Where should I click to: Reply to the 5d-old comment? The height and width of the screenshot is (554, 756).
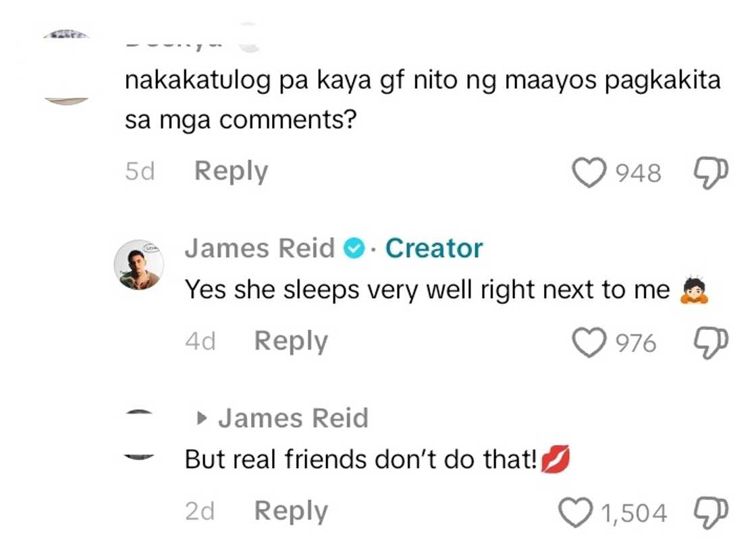[231, 171]
